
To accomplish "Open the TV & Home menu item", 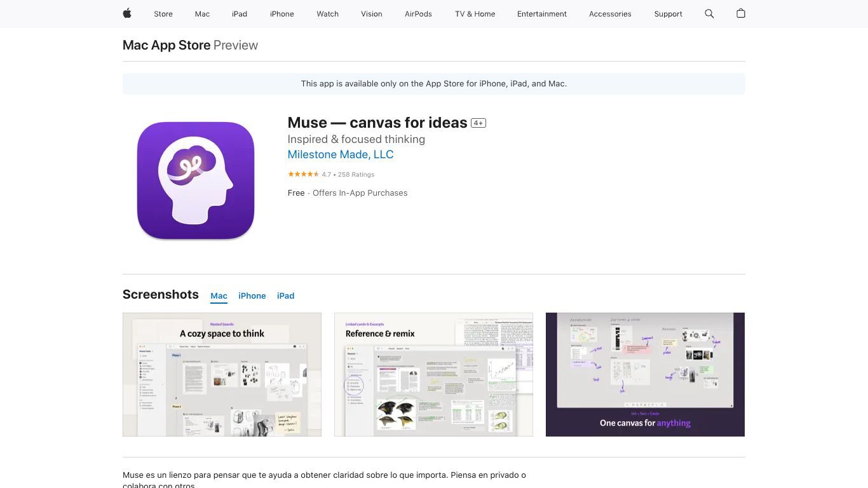I will [475, 14].
